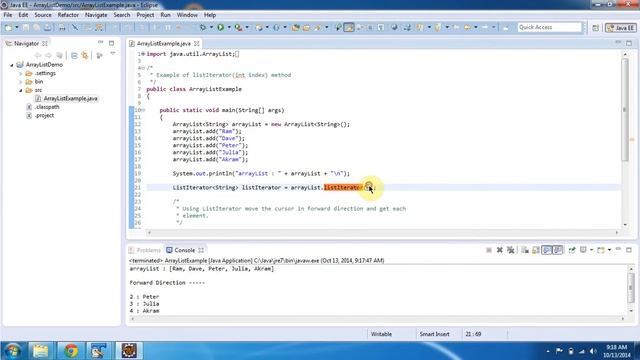The width and height of the screenshot is (640, 360).
Task: Open Windows Explorer from taskbar
Action: pyautogui.click(x=40, y=351)
